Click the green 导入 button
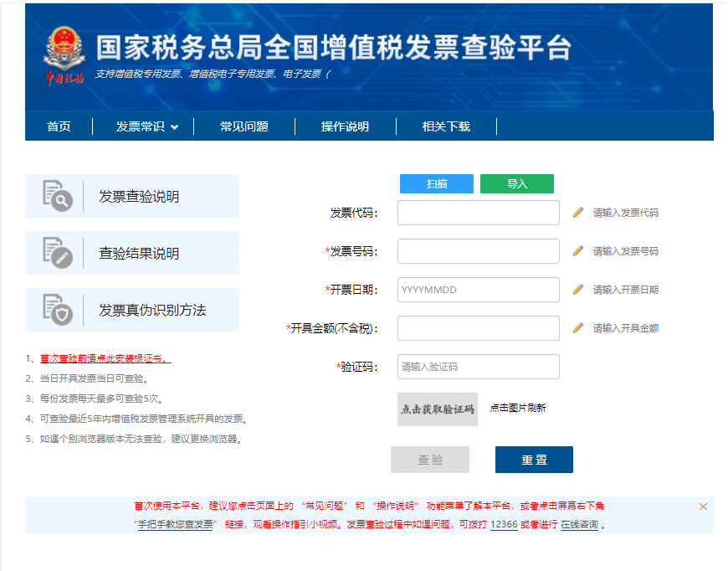 [517, 183]
